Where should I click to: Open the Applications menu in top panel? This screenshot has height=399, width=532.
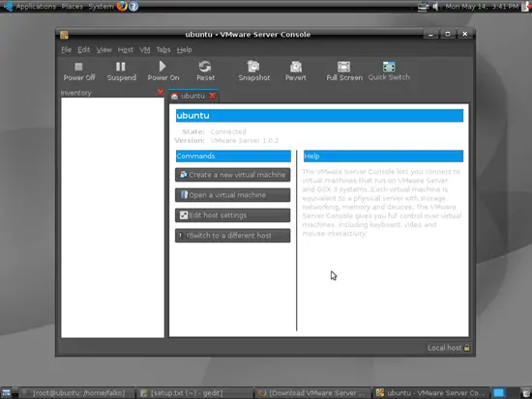36,7
